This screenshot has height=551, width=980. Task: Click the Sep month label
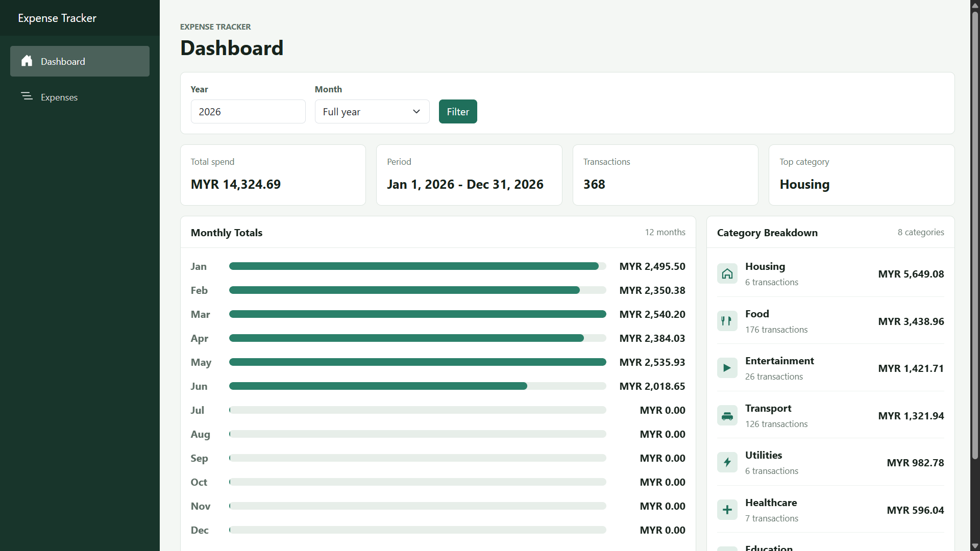200,458
